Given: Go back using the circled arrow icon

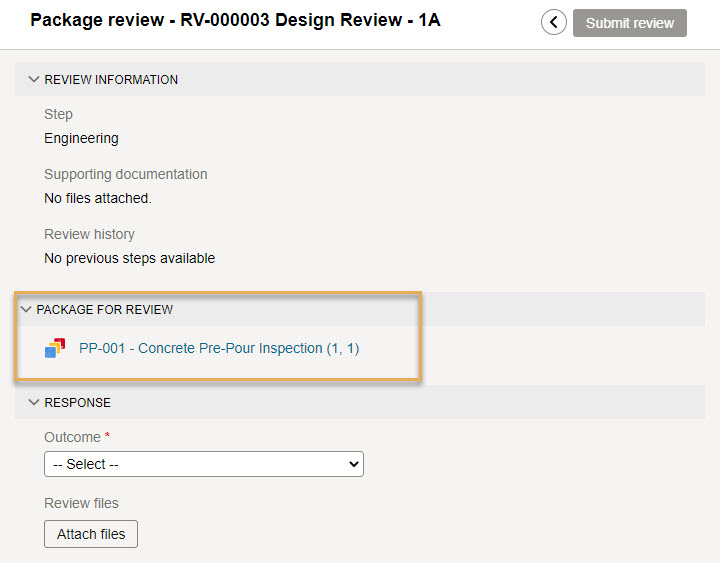Looking at the screenshot, I should 553,23.
